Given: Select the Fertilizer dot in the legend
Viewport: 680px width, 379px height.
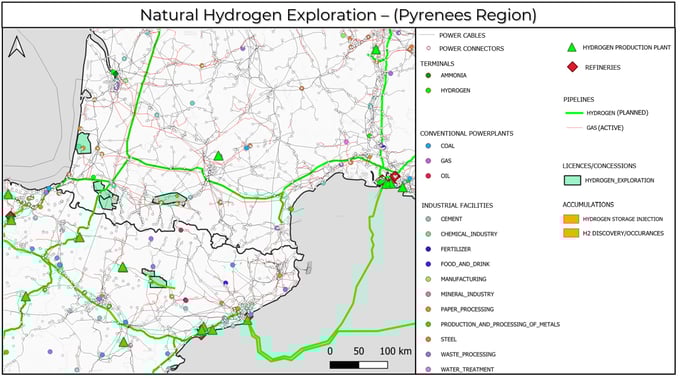Looking at the screenshot, I should click(428, 249).
